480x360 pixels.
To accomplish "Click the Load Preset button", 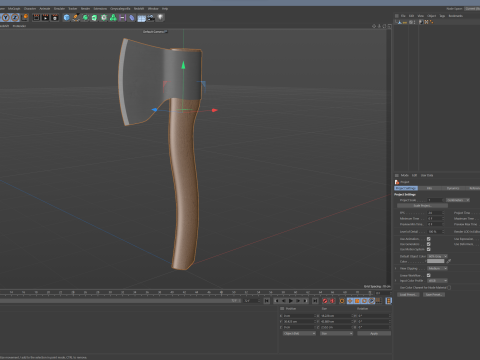I will [408, 295].
